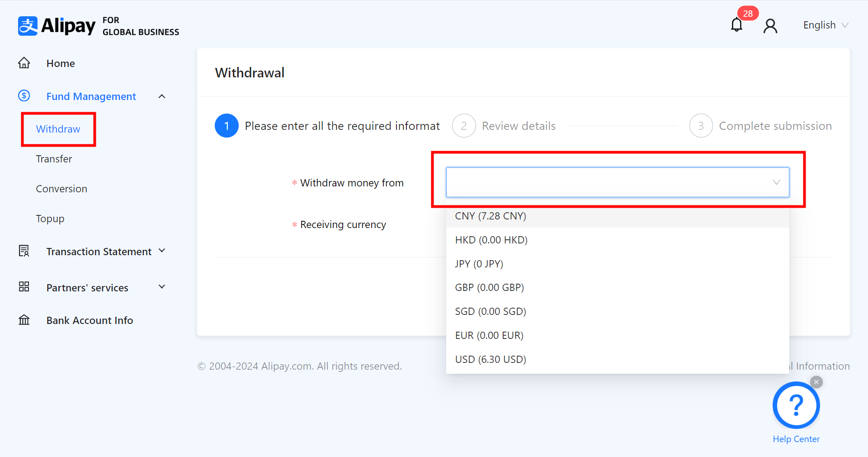
Task: Click the user profile icon
Action: pyautogui.click(x=770, y=26)
